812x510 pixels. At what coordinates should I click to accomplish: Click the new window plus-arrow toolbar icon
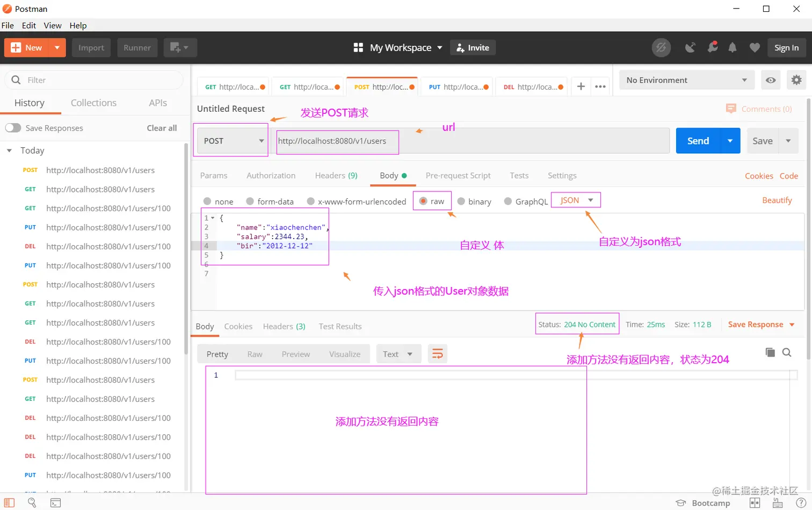[x=180, y=47]
